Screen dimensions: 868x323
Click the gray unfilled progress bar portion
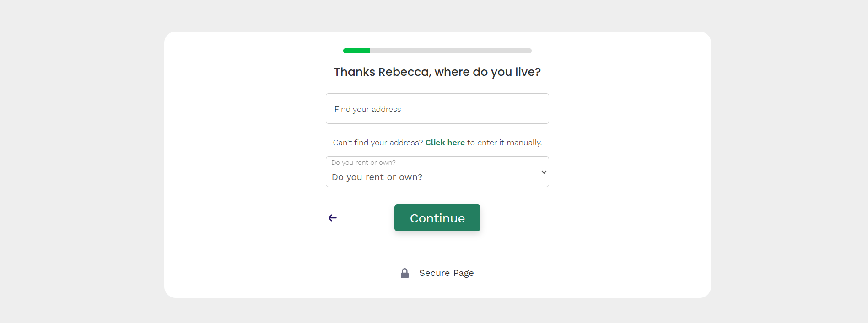coord(451,51)
